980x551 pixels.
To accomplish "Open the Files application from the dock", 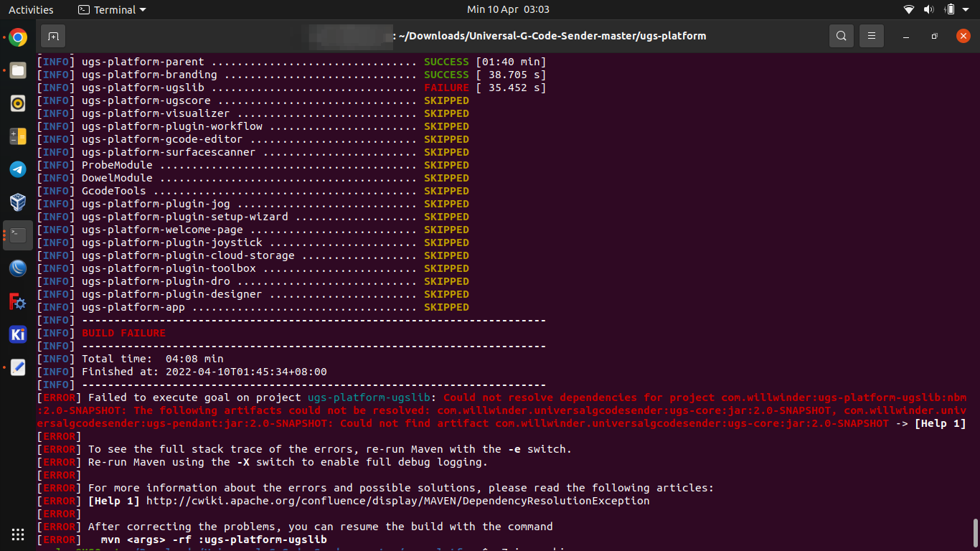I will [17, 70].
